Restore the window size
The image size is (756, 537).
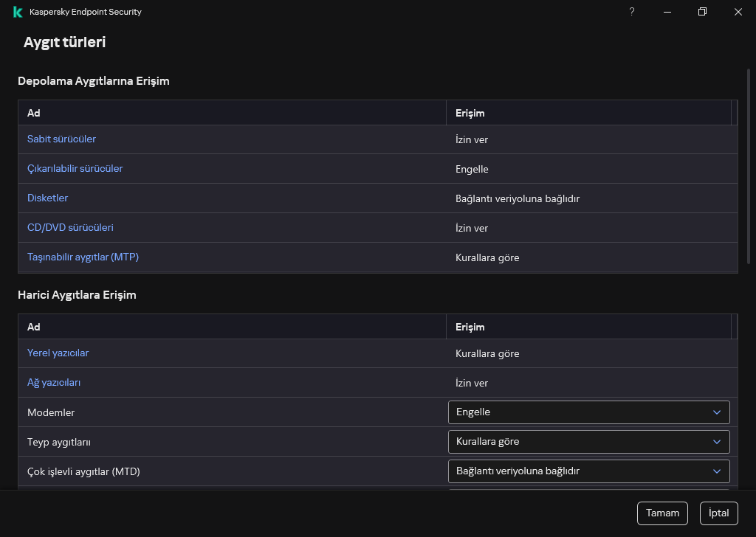click(x=703, y=12)
